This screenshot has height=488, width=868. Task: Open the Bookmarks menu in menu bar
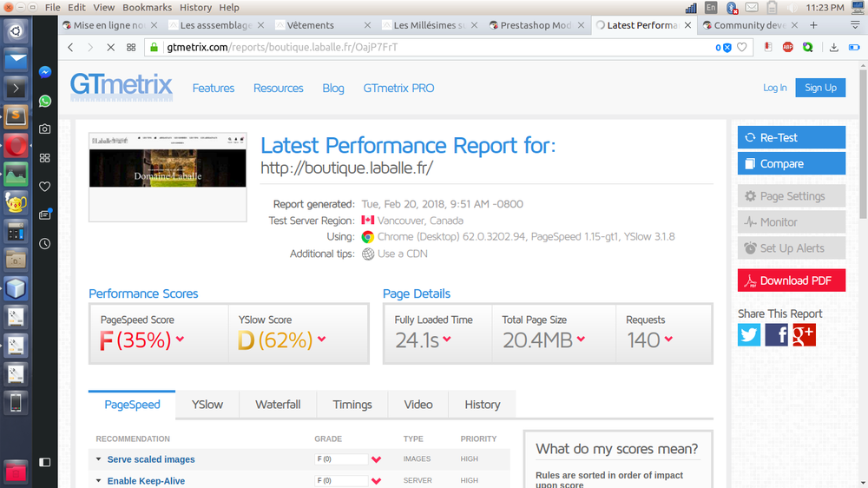(148, 8)
